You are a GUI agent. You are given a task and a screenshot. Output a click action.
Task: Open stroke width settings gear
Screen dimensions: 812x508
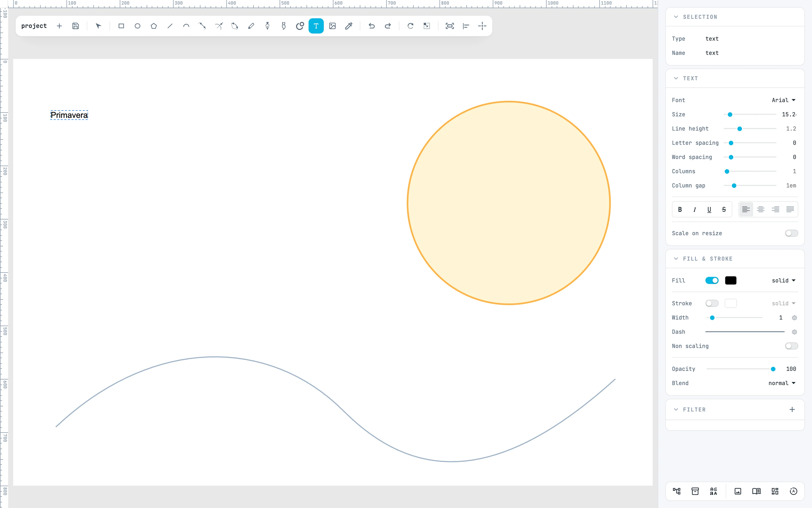tap(794, 317)
